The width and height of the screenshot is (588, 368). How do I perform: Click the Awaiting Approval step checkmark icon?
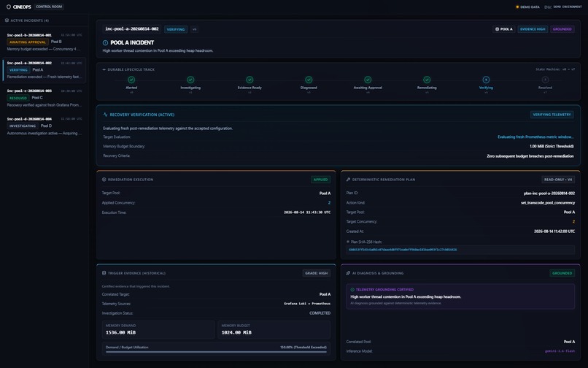click(368, 80)
